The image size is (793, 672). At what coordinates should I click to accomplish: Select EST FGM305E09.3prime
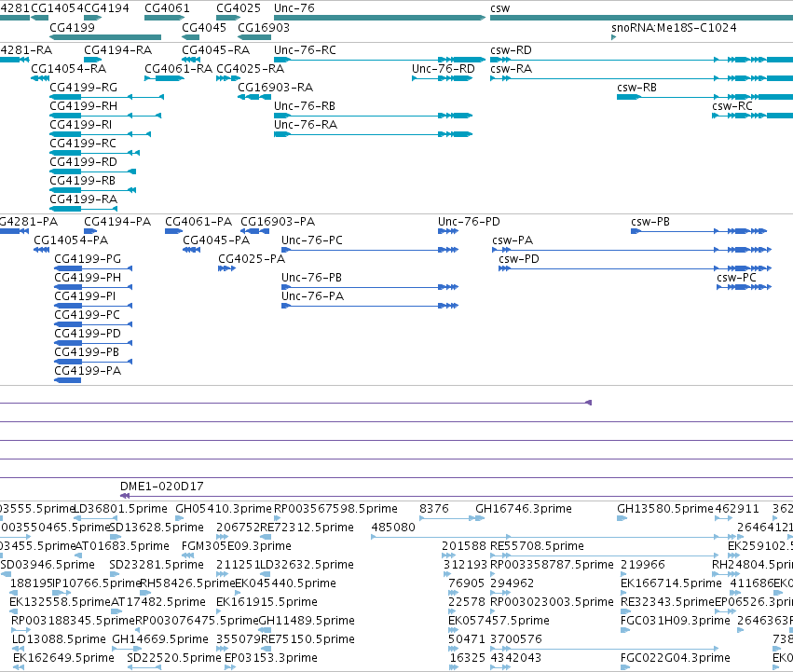tap(236, 546)
